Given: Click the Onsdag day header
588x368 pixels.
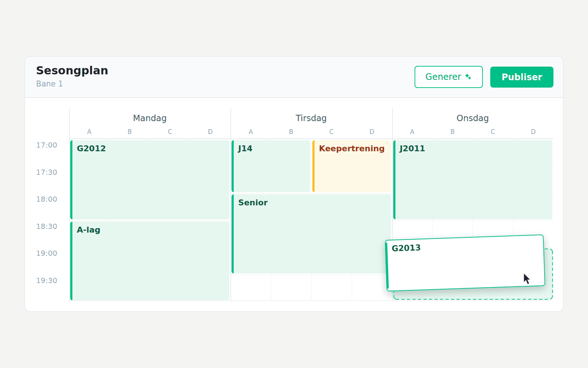Looking at the screenshot, I should click(x=473, y=118).
